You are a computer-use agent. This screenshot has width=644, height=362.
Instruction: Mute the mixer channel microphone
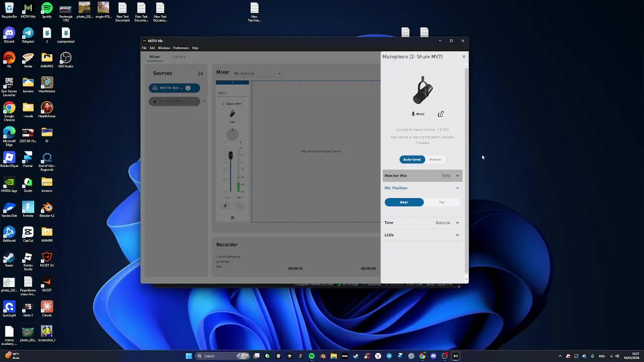225,205
